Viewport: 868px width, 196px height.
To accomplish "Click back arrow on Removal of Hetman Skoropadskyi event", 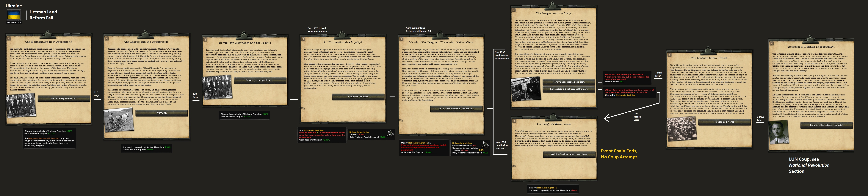I will pyautogui.click(x=771, y=44).
